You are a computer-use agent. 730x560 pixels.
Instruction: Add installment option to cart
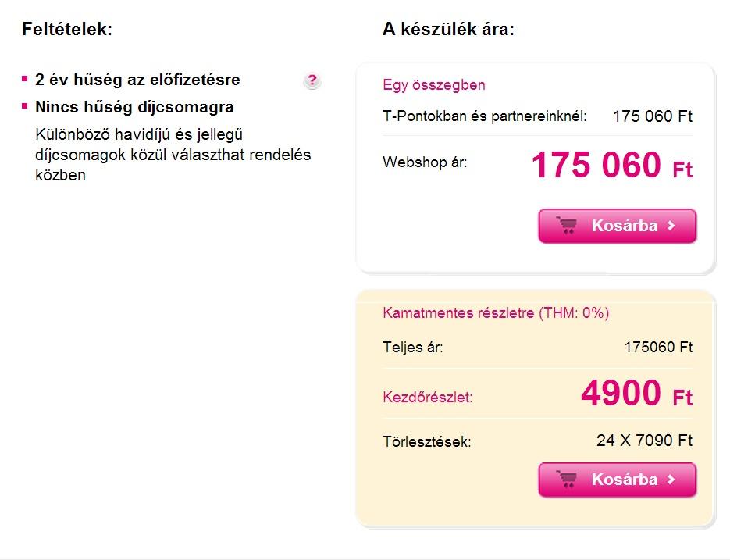[618, 480]
